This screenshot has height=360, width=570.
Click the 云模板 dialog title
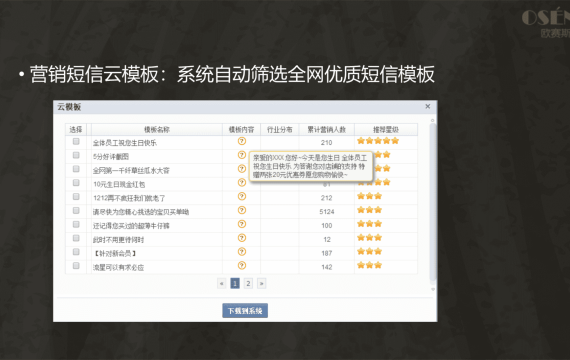tap(69, 107)
